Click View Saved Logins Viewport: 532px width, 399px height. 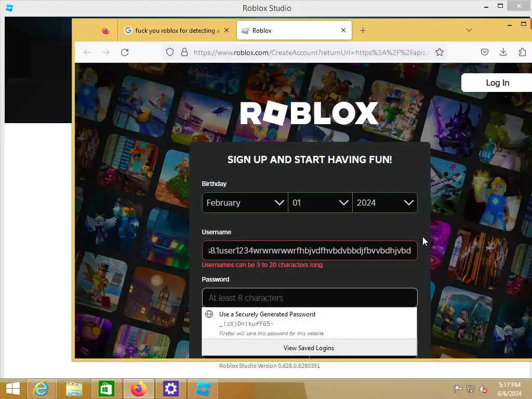coord(309,348)
